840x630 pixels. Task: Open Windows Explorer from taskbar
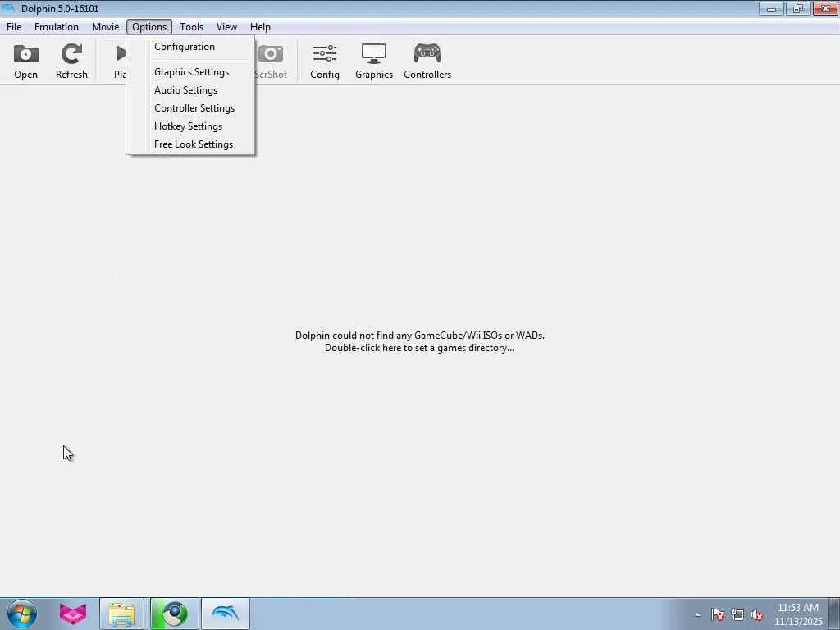[x=121, y=614]
